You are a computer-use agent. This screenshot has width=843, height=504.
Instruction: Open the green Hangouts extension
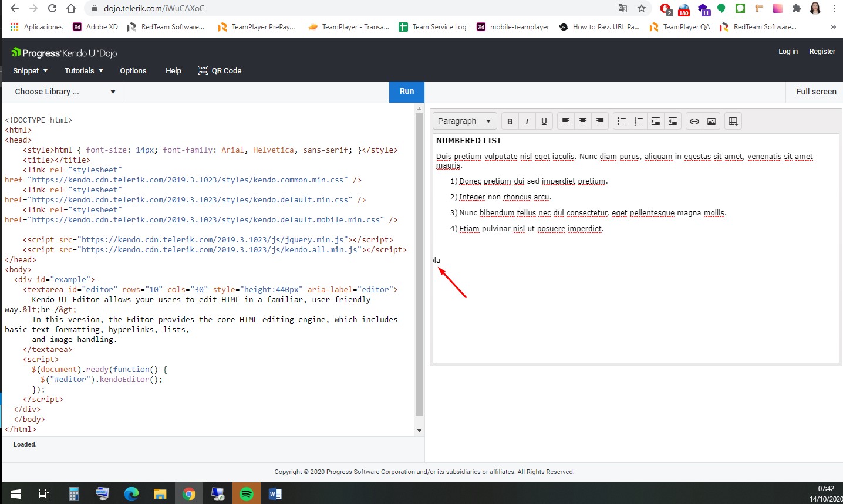pos(721,8)
